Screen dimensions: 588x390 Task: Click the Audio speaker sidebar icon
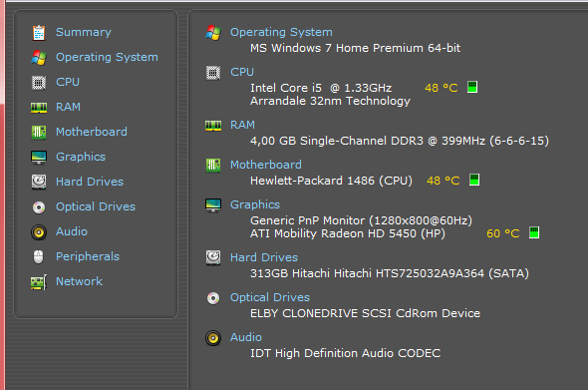[39, 232]
